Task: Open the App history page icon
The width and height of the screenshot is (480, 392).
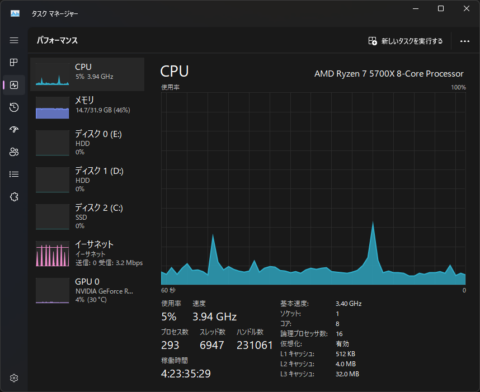Action: pyautogui.click(x=14, y=107)
